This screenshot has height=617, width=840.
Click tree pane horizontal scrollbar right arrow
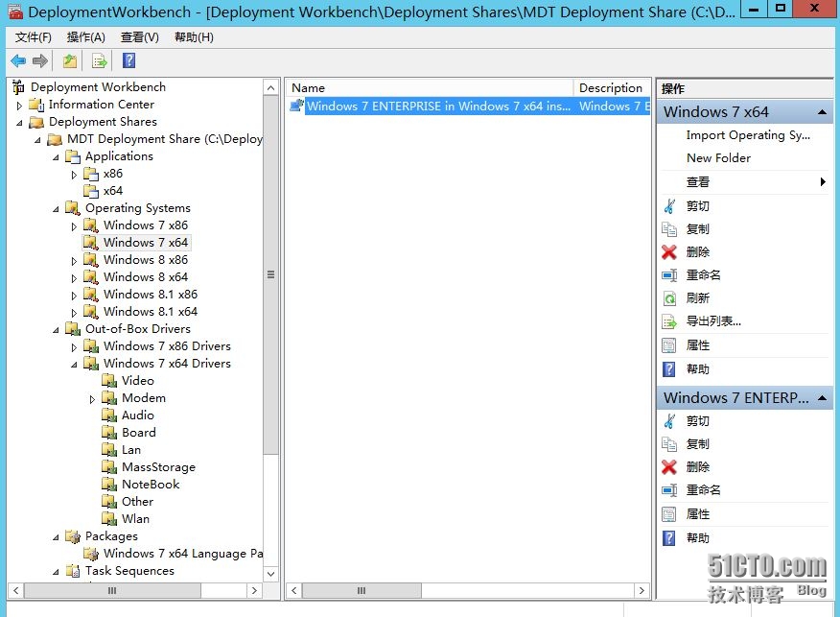coord(254,591)
